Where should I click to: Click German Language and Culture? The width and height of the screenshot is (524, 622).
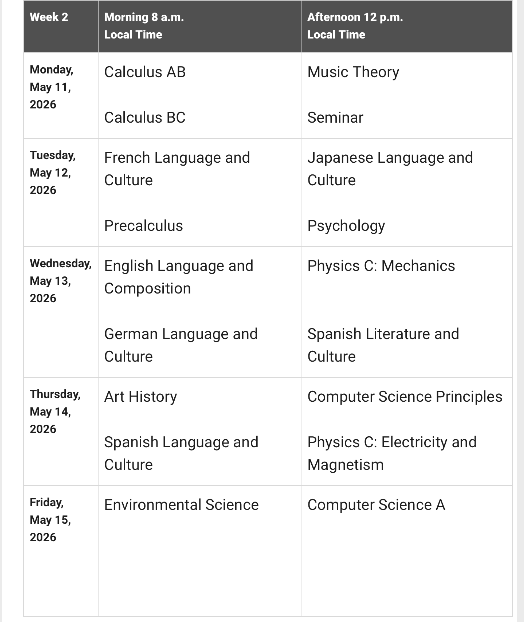181,345
